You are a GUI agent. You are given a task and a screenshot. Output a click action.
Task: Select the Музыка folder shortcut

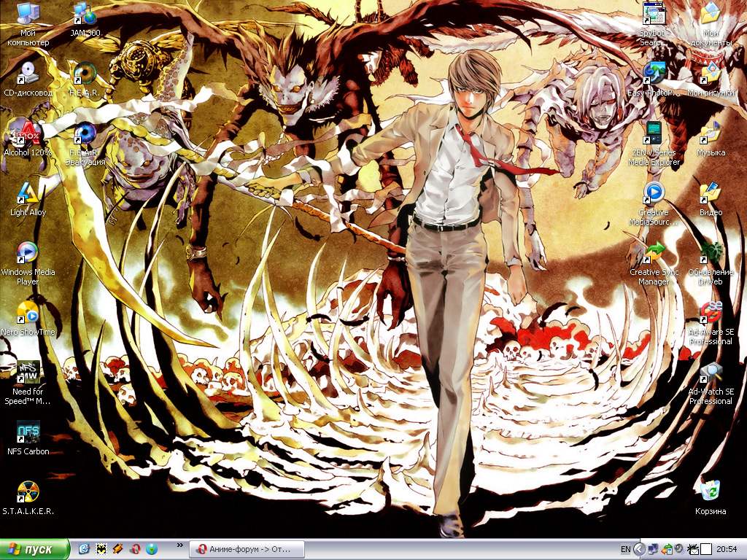click(x=711, y=139)
